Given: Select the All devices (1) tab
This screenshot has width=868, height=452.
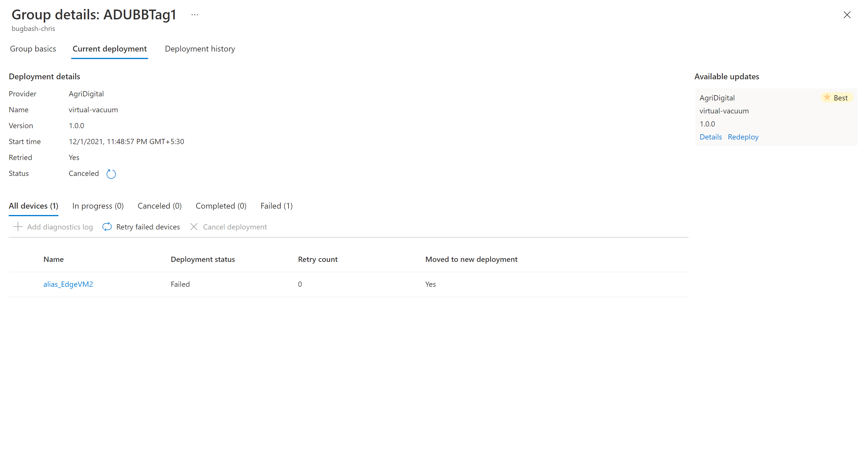Looking at the screenshot, I should coord(33,206).
